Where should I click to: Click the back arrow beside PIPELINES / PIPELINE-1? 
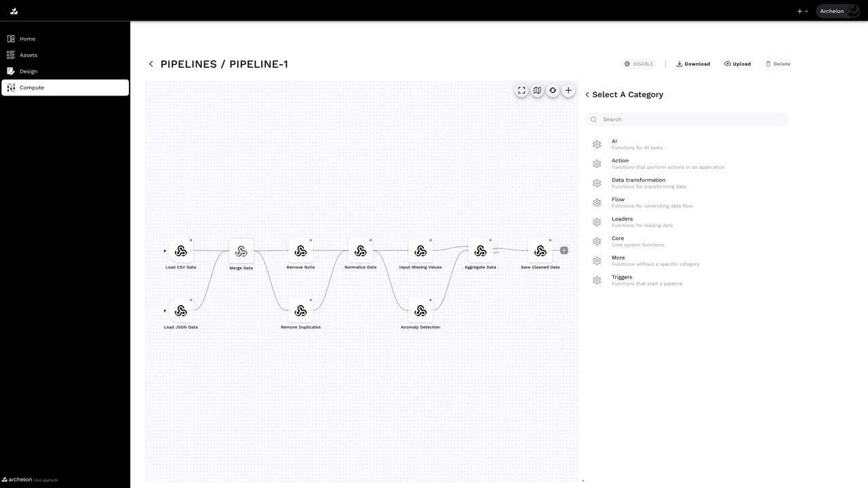[151, 64]
